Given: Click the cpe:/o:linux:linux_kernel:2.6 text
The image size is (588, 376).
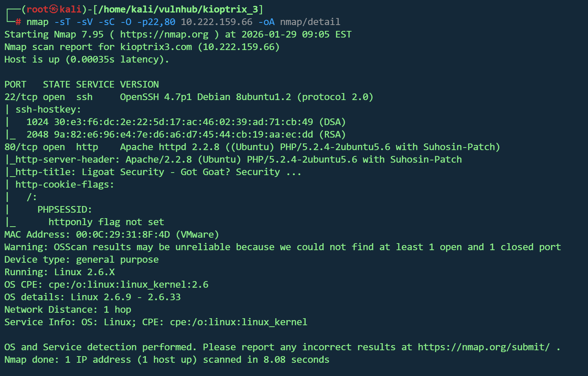Looking at the screenshot, I should pos(128,284).
